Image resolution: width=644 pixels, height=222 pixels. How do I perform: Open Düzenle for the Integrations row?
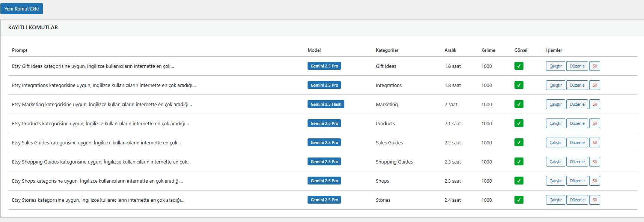[x=577, y=85]
